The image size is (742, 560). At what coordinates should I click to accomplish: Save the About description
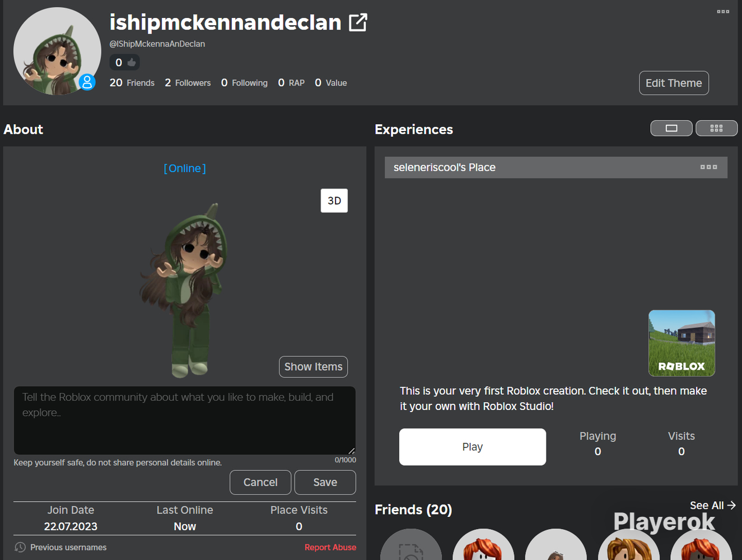pos(325,482)
